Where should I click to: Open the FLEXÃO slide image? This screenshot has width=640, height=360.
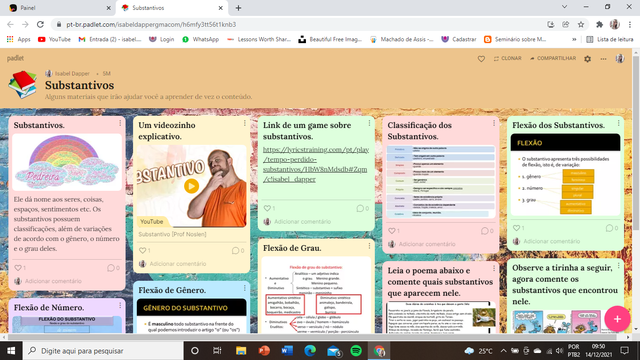tap(565, 175)
